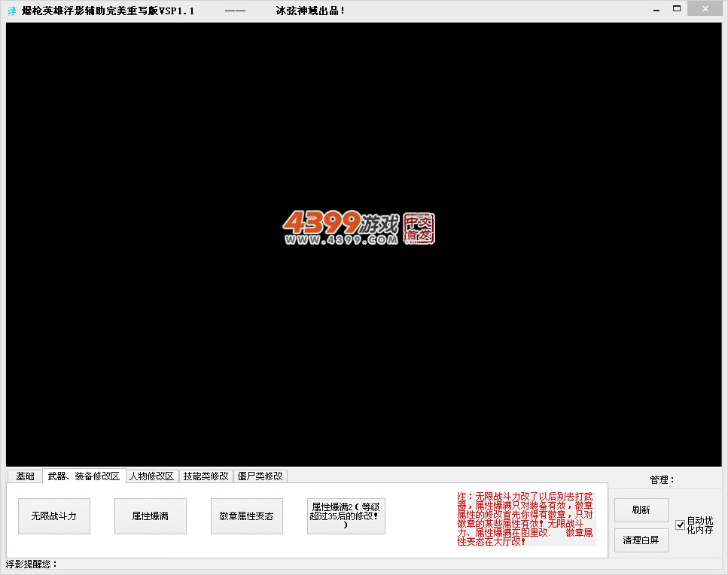The height and width of the screenshot is (575, 728).
Task: Click the 管理 label
Action: pos(662,480)
